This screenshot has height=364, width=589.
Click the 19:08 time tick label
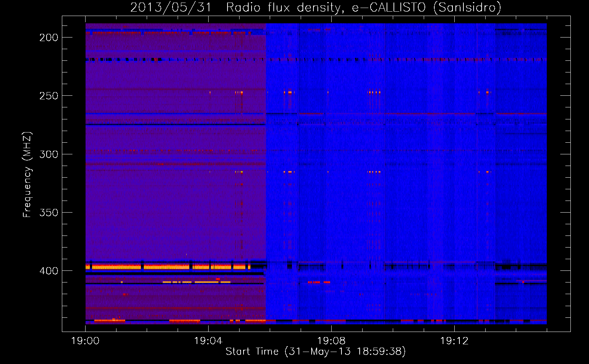(x=331, y=341)
